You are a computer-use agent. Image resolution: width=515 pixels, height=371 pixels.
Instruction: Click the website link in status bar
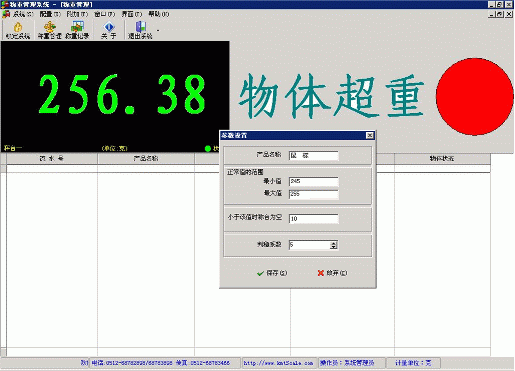[278, 363]
